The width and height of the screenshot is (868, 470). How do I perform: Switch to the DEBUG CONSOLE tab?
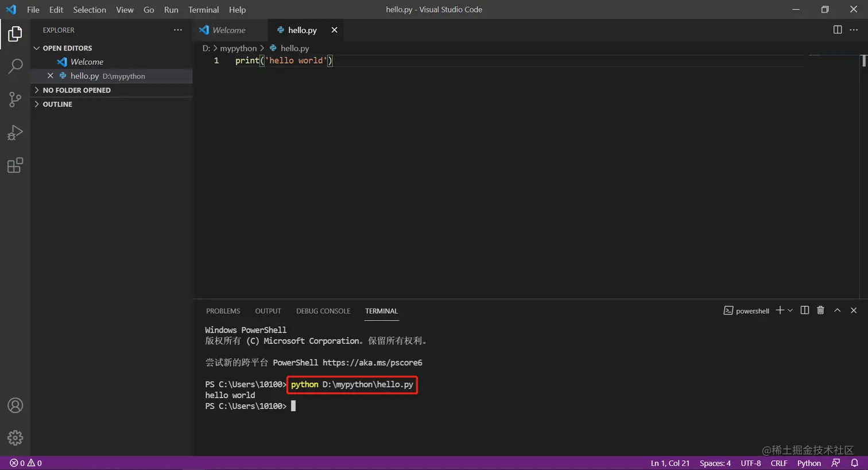click(x=323, y=311)
